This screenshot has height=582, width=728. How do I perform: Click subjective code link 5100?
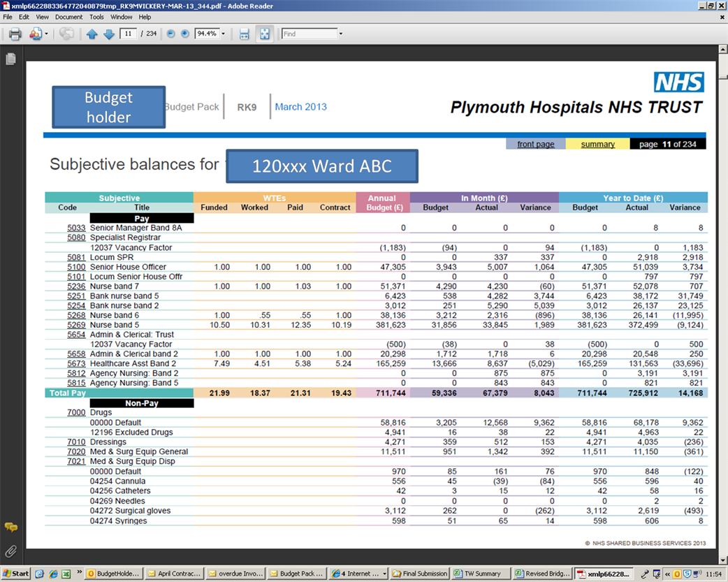(x=76, y=267)
